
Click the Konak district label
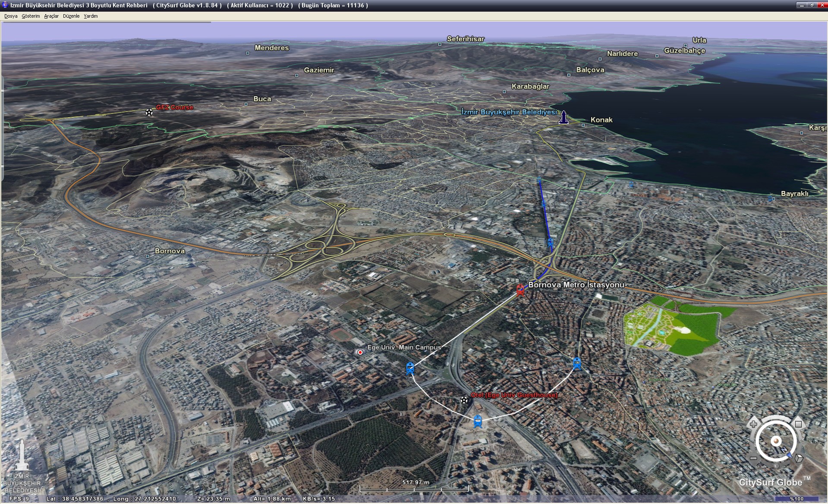click(x=601, y=120)
